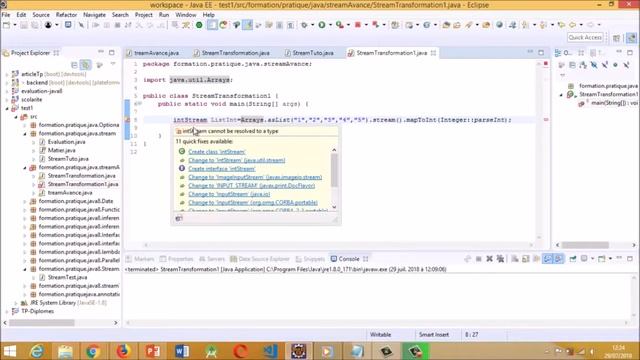The image size is (640, 360).
Task: Apply quick fix Create class 'intStream'
Action: click(x=217, y=152)
